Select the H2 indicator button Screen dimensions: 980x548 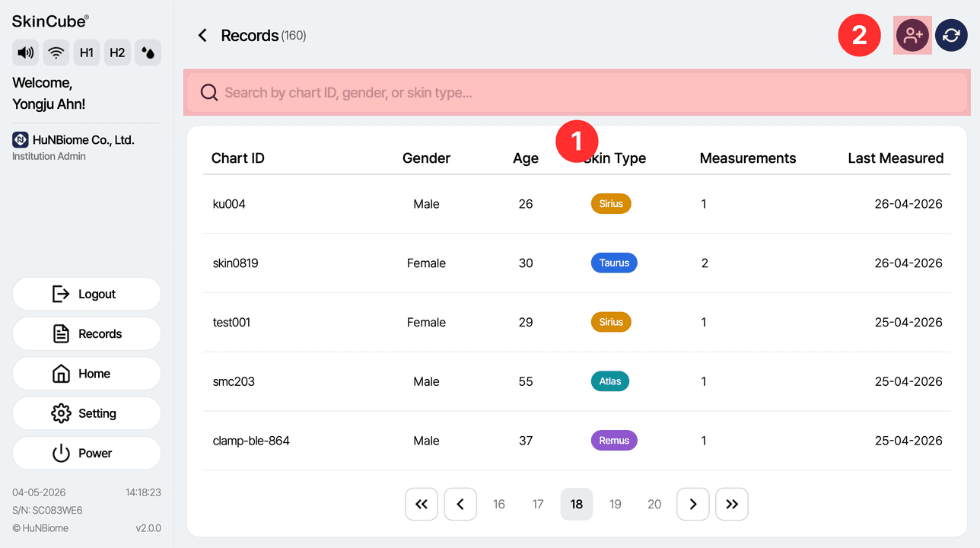coord(117,53)
